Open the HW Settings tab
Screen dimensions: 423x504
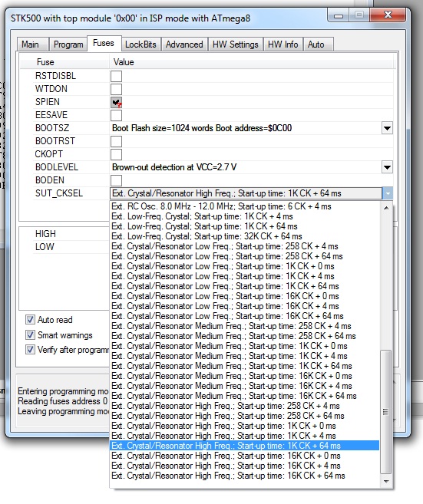click(x=236, y=44)
